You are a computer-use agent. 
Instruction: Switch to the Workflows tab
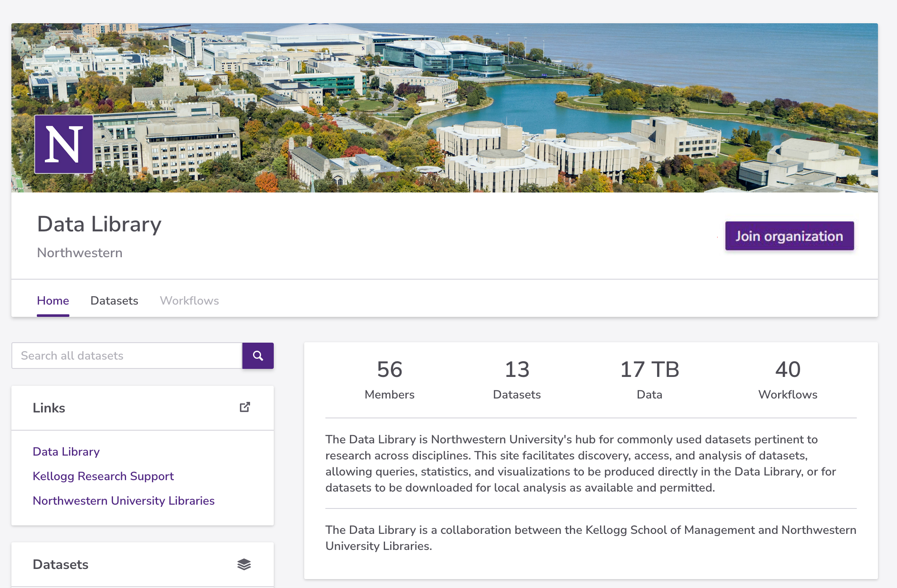pyautogui.click(x=190, y=300)
